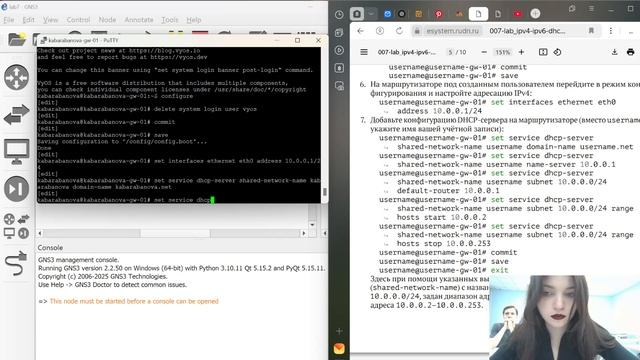This screenshot has height=360, width=640.
Task: Open play-circle icon in browser sidebar
Action: (339, 50)
